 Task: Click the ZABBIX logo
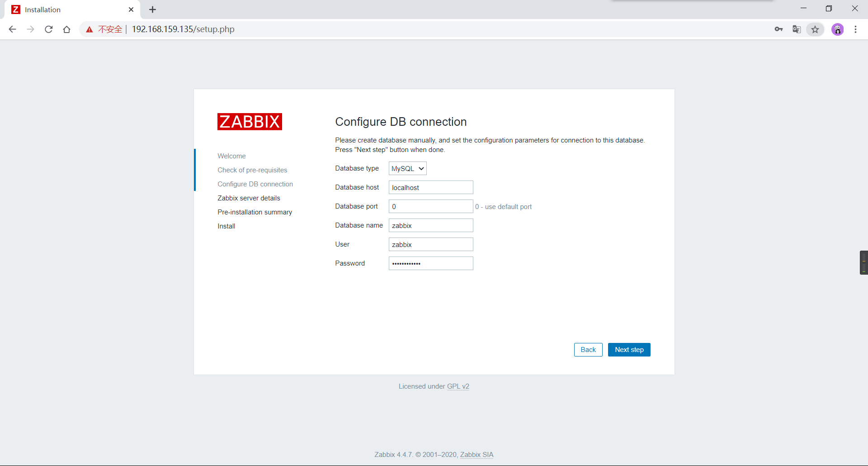pyautogui.click(x=250, y=122)
